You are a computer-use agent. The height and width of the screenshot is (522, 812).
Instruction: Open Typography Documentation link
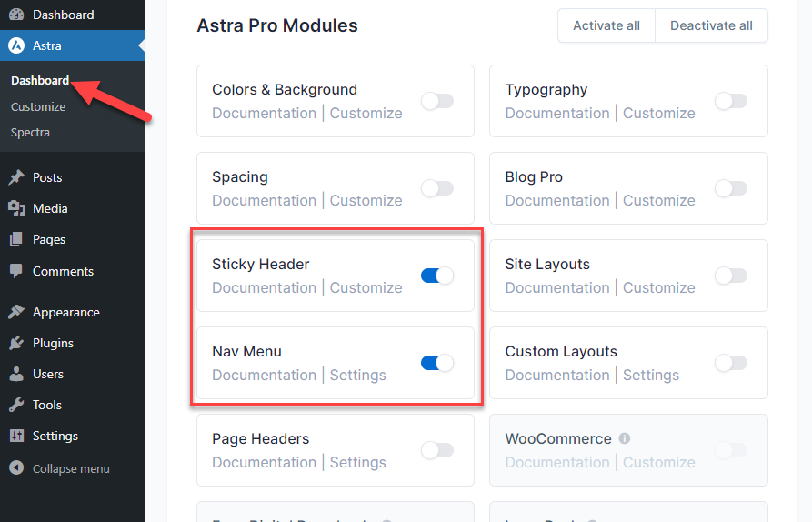tap(557, 113)
